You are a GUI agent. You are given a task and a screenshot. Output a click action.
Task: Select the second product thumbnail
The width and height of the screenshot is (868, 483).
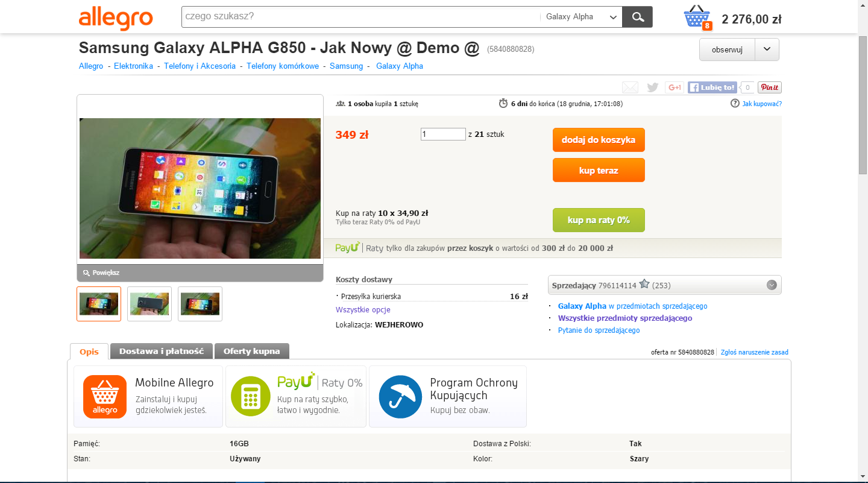click(x=149, y=304)
